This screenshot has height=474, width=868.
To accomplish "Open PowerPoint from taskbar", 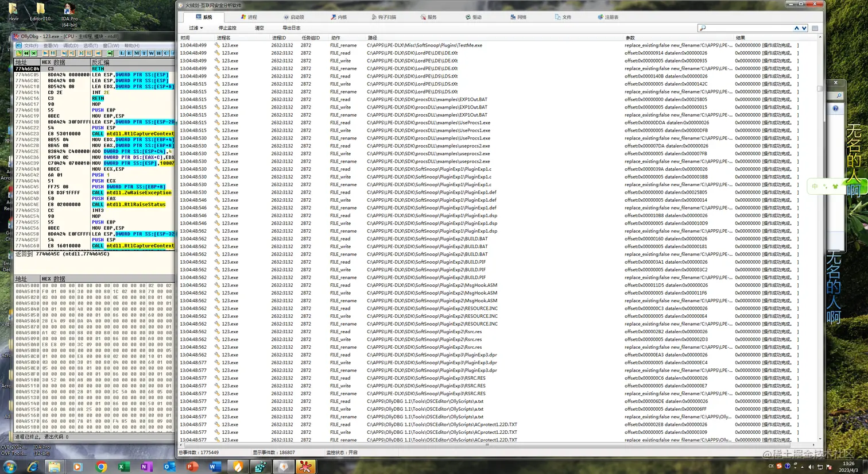I will pos(192,467).
